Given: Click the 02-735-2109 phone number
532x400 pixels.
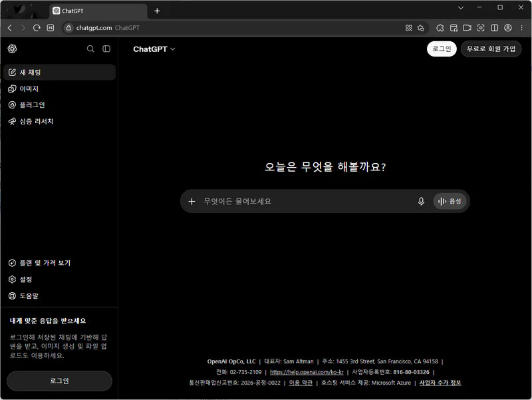Looking at the screenshot, I should tap(245, 372).
